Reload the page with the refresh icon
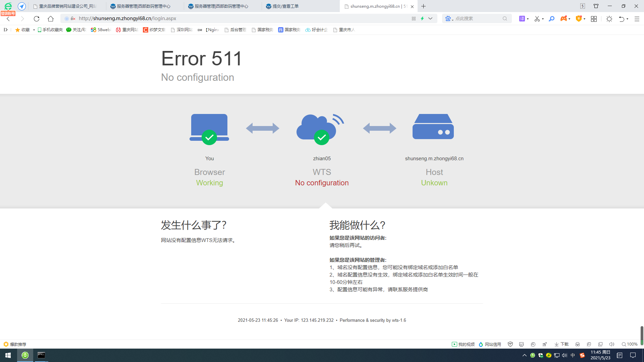The width and height of the screenshot is (644, 362). (37, 19)
